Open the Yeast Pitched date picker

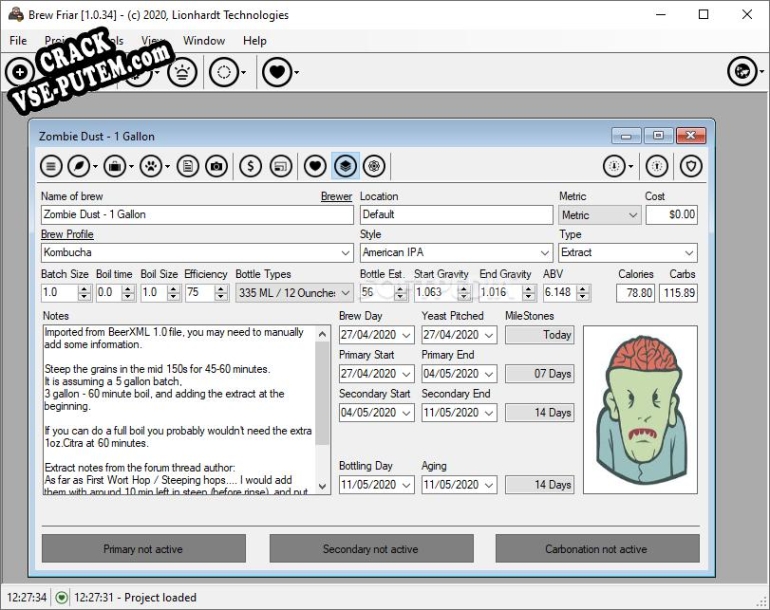tap(489, 335)
